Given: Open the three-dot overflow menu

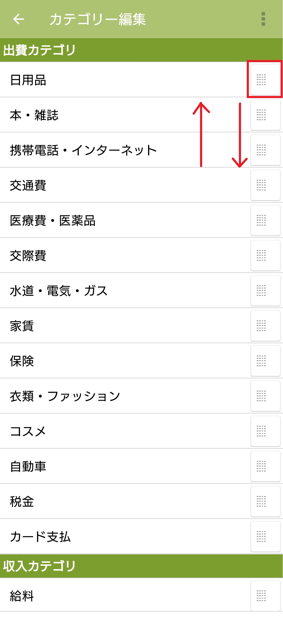Looking at the screenshot, I should 263,19.
